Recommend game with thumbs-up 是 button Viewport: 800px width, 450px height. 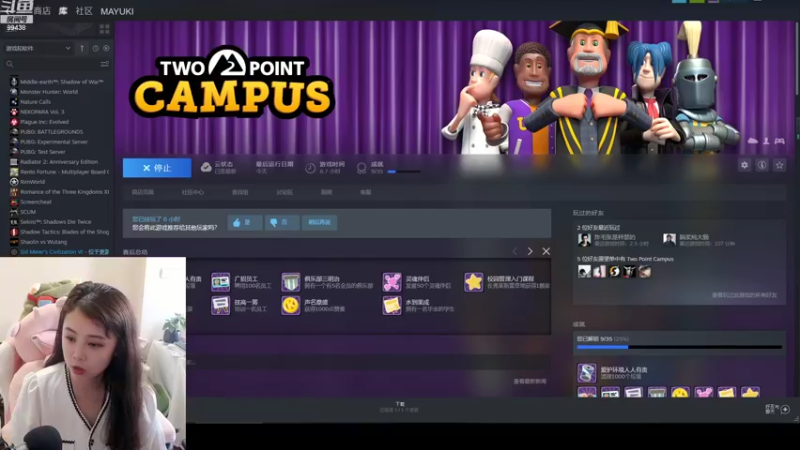tap(245, 222)
